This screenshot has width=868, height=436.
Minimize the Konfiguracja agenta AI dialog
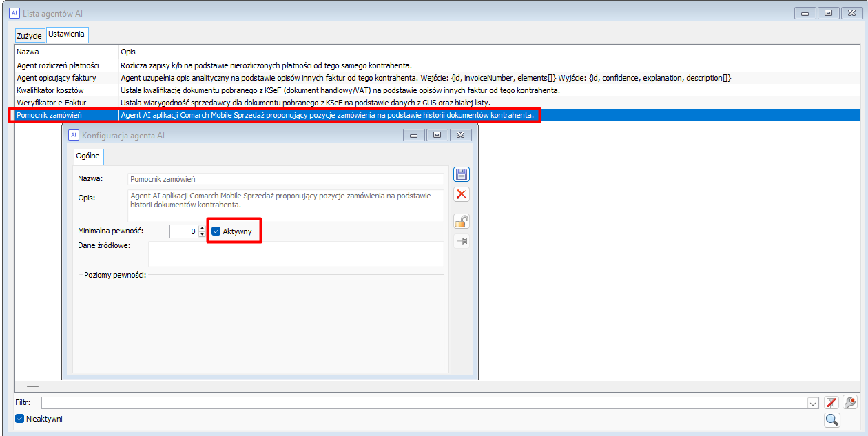click(413, 135)
